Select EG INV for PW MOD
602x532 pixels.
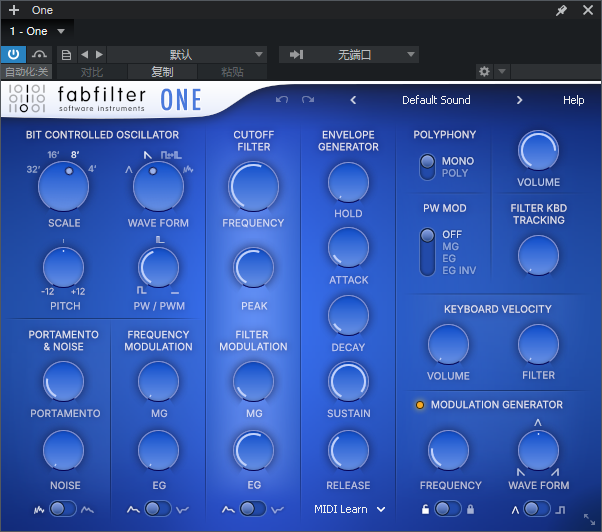click(459, 271)
